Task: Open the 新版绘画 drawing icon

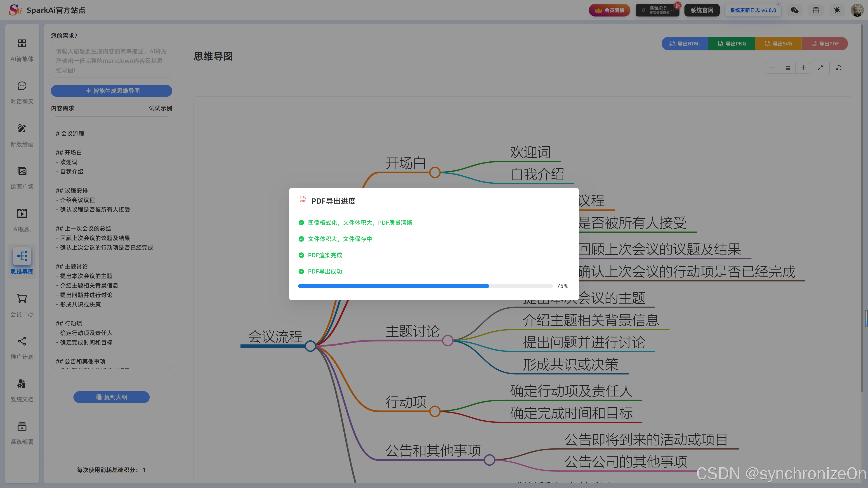Action: tap(22, 128)
